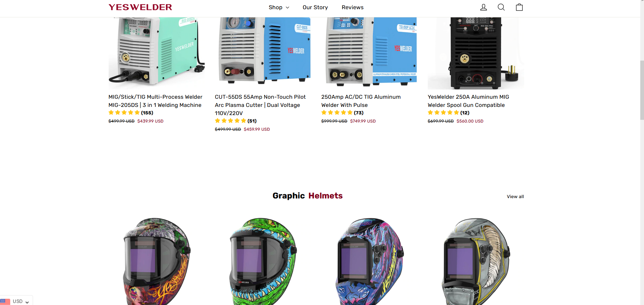Open the search magnifier icon
Image resolution: width=644 pixels, height=305 pixels.
[501, 7]
